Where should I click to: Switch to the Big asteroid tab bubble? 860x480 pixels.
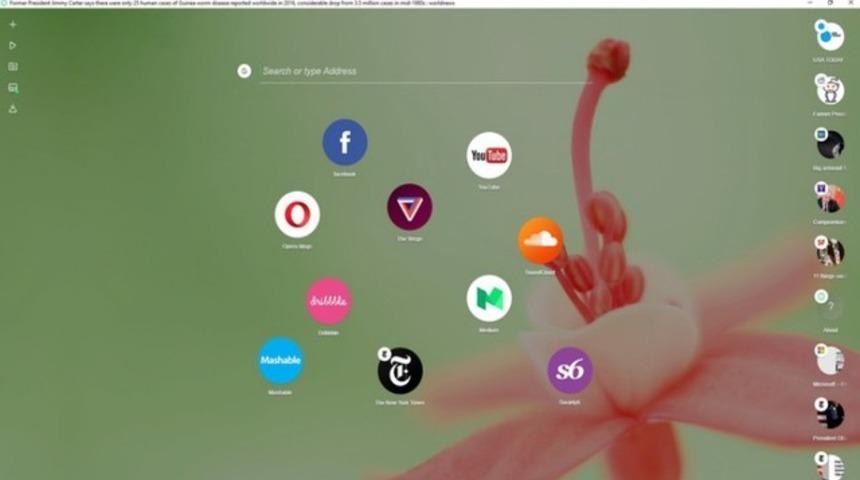[830, 144]
